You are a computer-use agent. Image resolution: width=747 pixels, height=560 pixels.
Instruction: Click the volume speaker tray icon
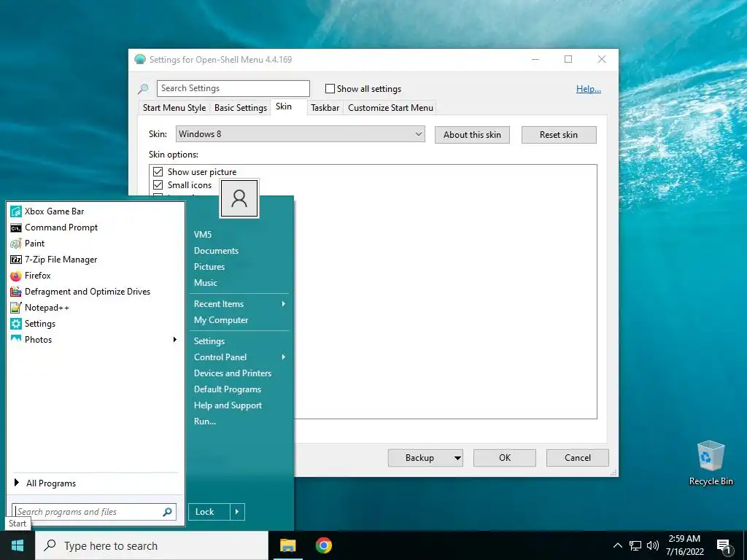coord(653,545)
